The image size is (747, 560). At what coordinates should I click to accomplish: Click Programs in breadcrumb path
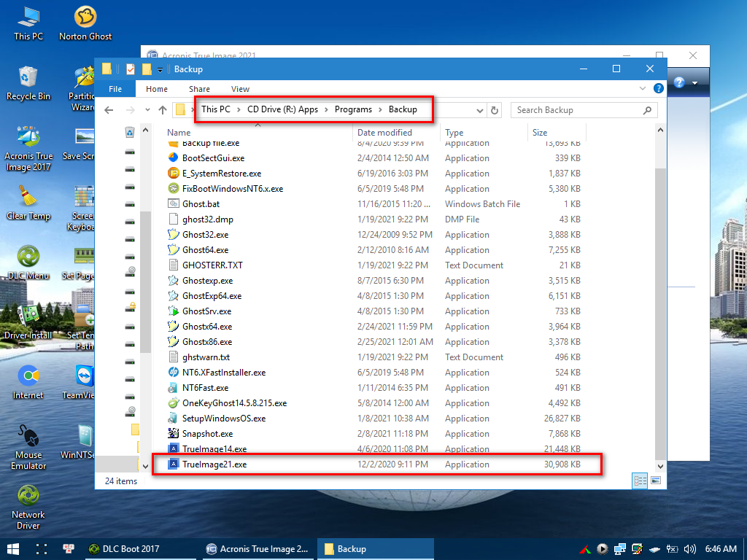(353, 109)
